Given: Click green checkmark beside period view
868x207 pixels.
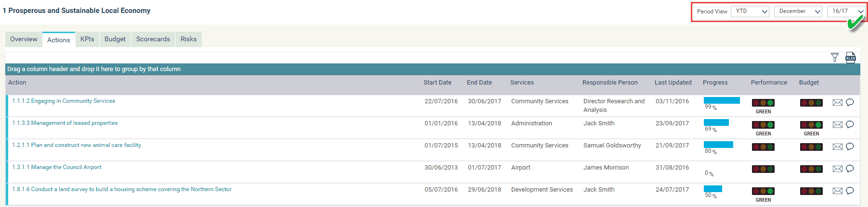Looking at the screenshot, I should pyautogui.click(x=855, y=23).
